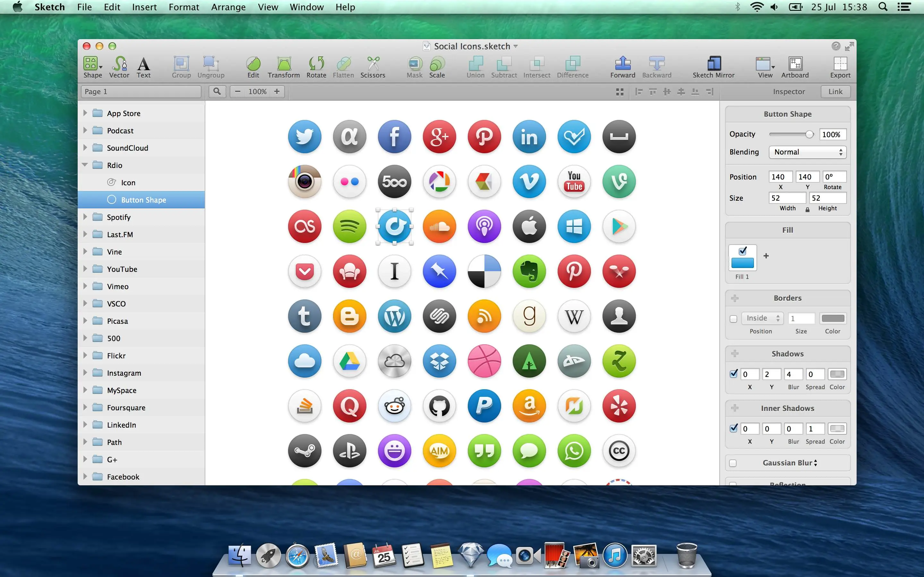
Task: Enable the Borders checkbox
Action: coord(733,319)
